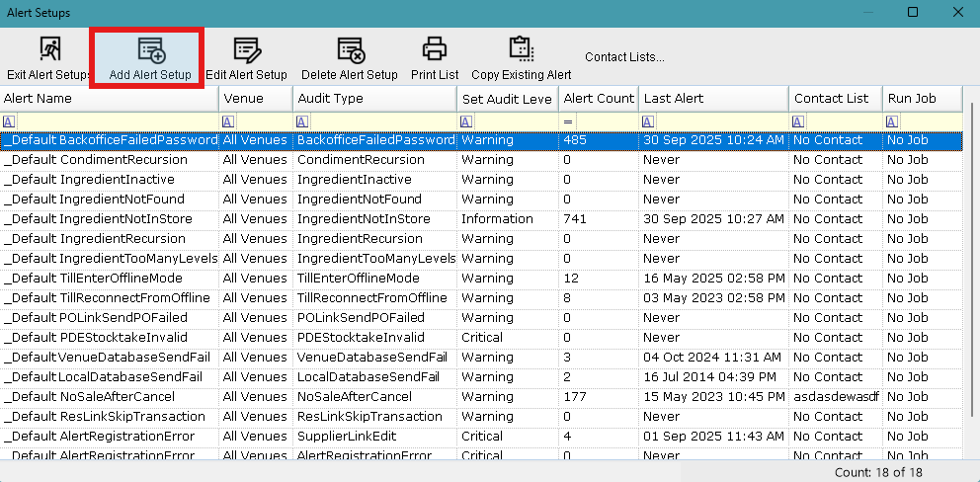Open the Venue column filter icon
This screenshot has height=482, width=980.
point(228,121)
